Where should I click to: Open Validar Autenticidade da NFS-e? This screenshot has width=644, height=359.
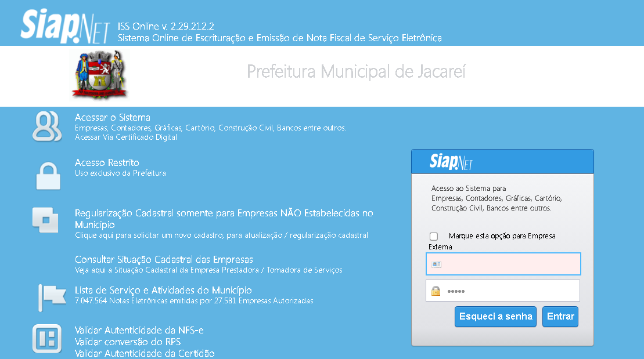[139, 330]
